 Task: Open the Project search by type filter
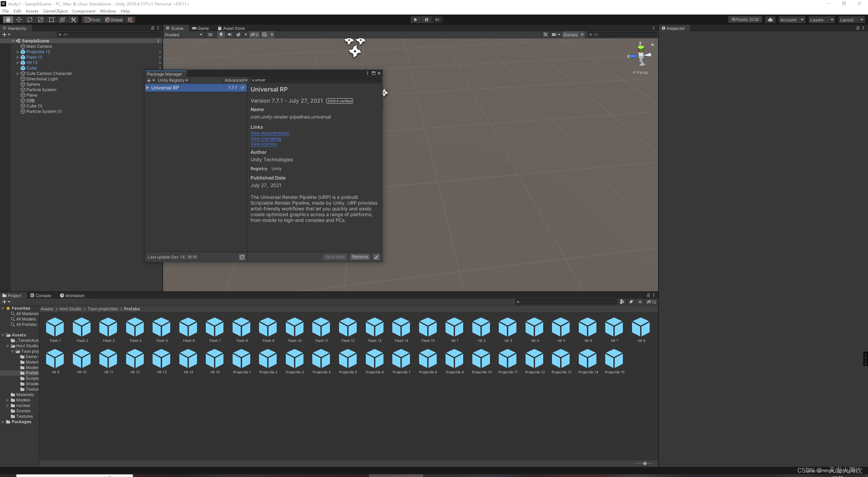tap(622, 302)
